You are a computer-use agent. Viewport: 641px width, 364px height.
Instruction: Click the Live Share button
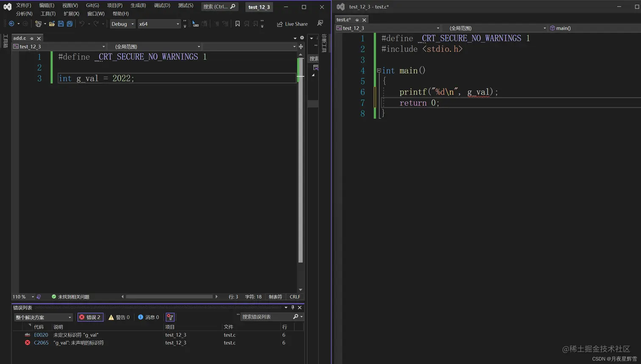[x=292, y=24]
